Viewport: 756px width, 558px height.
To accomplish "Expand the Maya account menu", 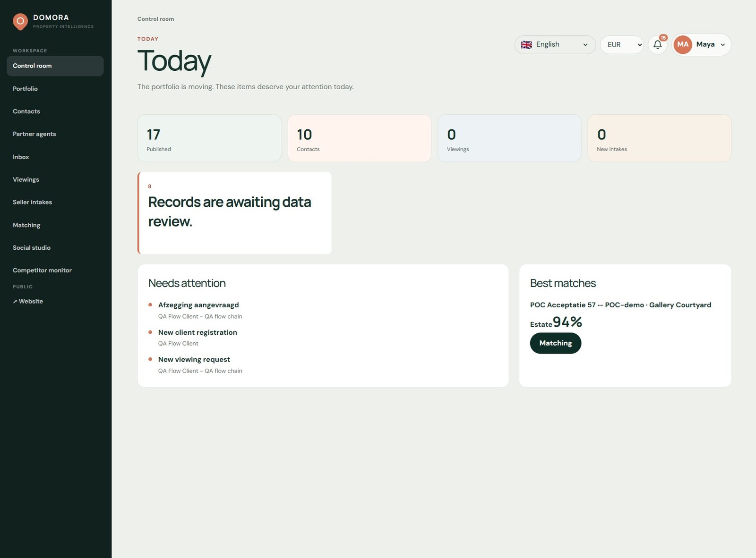I will 702,45.
